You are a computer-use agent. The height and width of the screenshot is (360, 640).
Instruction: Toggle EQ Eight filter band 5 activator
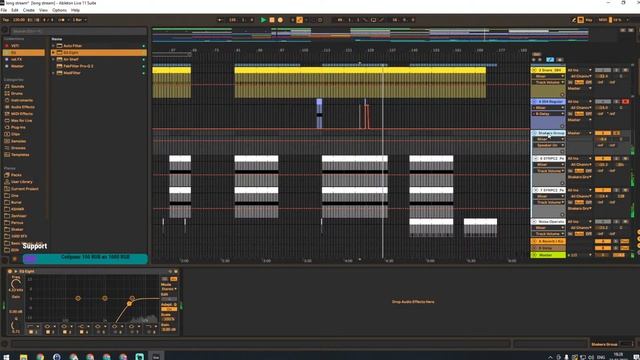pos(98,332)
